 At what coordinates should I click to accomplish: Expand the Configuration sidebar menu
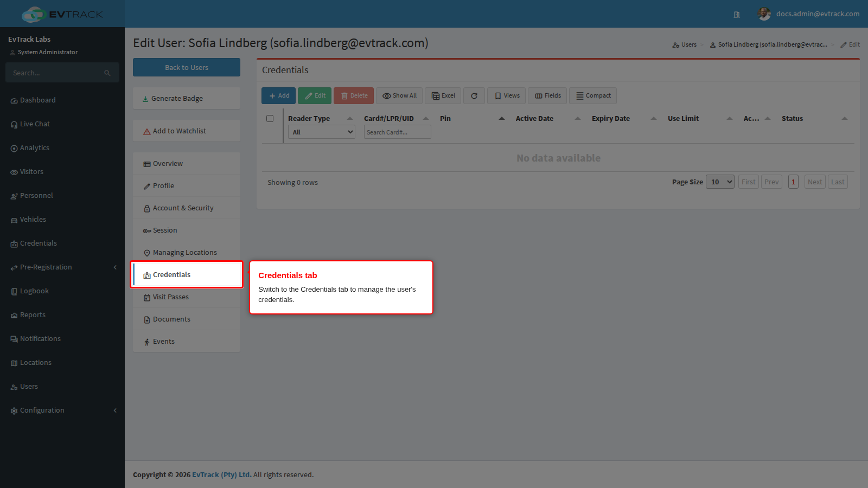[x=62, y=410]
